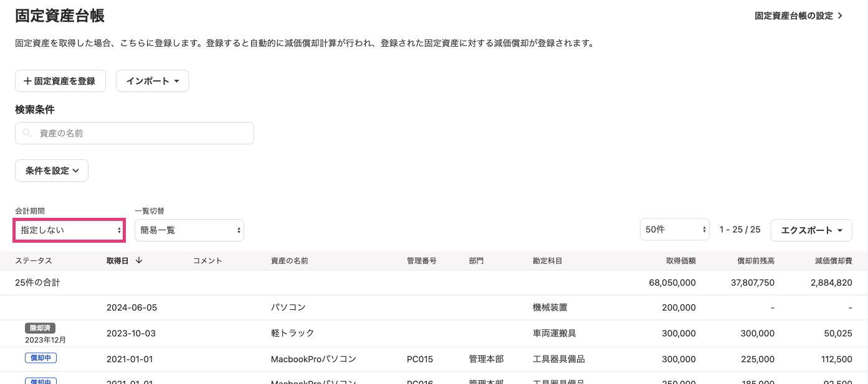868x384 pixels.
Task: Open the 会計期間 dropdown showing 指定しない
Action: 70,230
